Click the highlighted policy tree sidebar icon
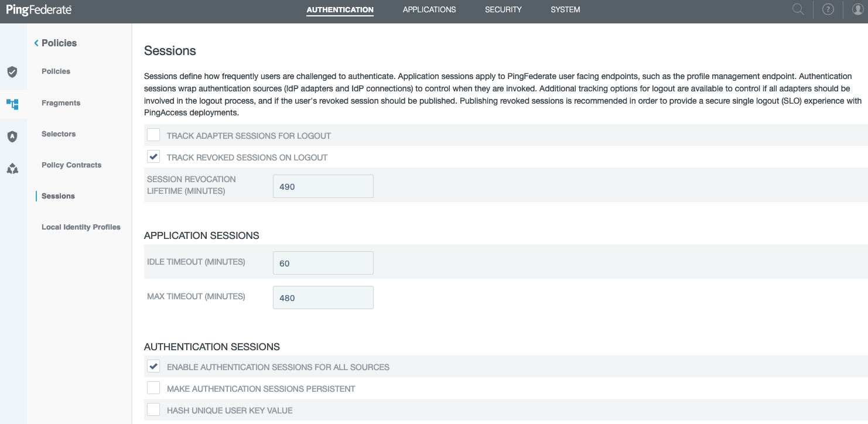 point(13,104)
